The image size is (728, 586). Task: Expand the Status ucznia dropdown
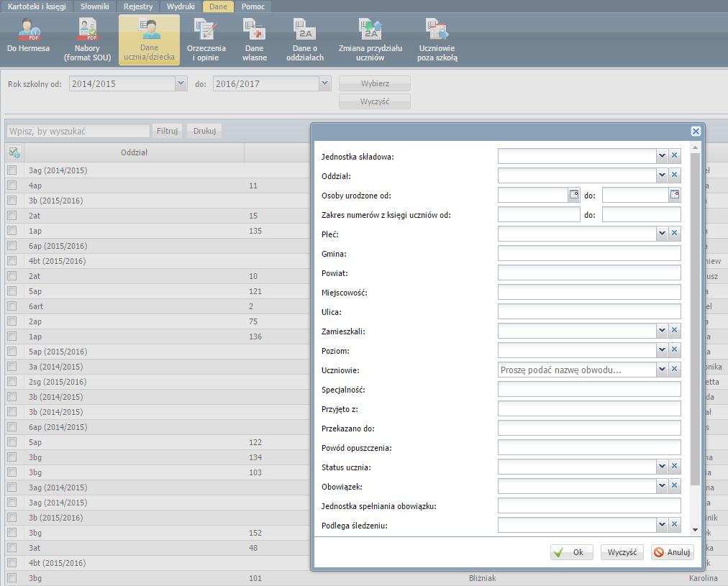pos(662,467)
